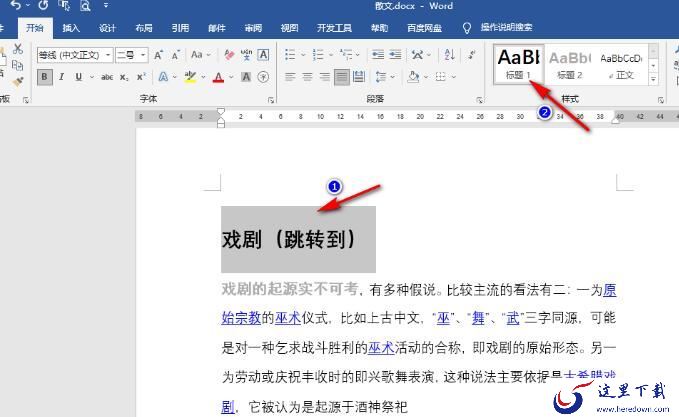Image resolution: width=679 pixels, height=417 pixels.
Task: Center-align the text
Action: (x=307, y=77)
